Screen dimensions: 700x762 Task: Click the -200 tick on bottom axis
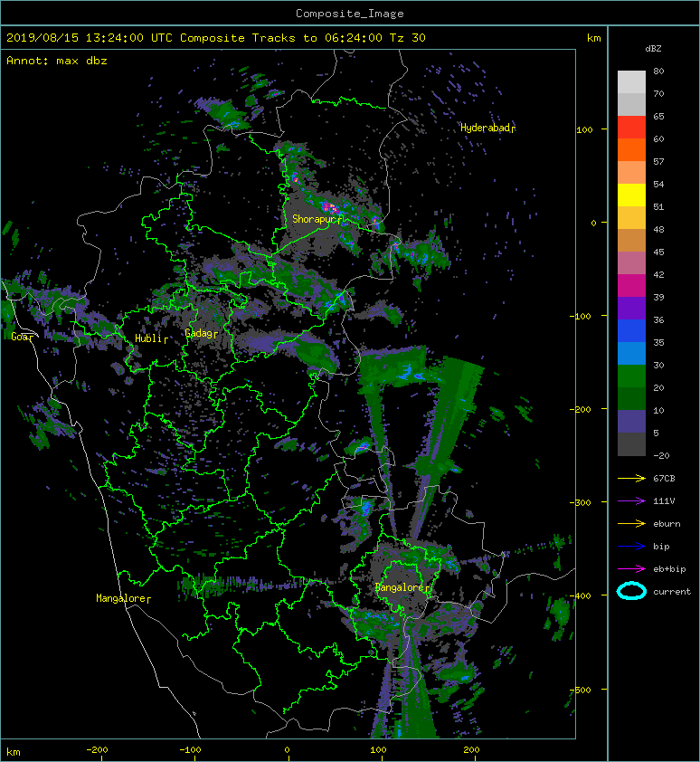click(x=97, y=750)
